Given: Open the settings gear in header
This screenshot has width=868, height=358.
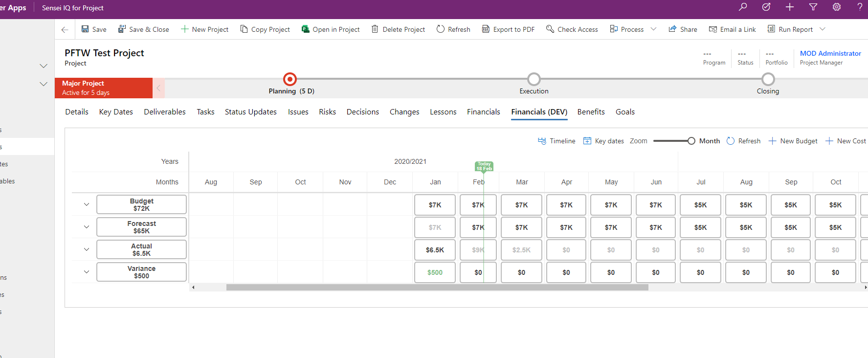Looking at the screenshot, I should pyautogui.click(x=837, y=7).
